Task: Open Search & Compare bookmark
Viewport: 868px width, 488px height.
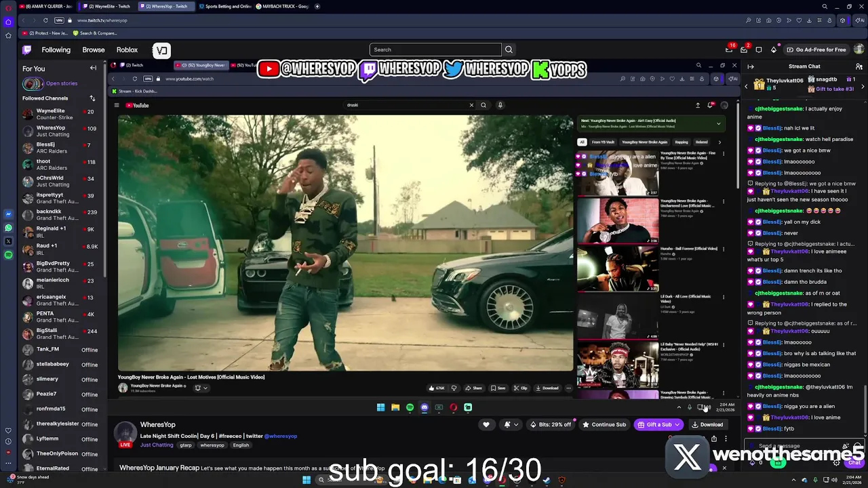Action: click(94, 33)
